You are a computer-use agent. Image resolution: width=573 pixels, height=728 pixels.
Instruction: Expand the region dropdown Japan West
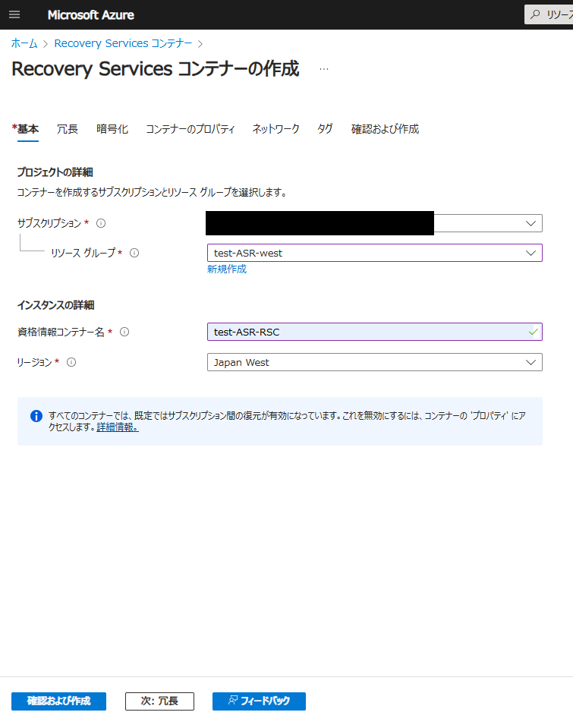530,362
